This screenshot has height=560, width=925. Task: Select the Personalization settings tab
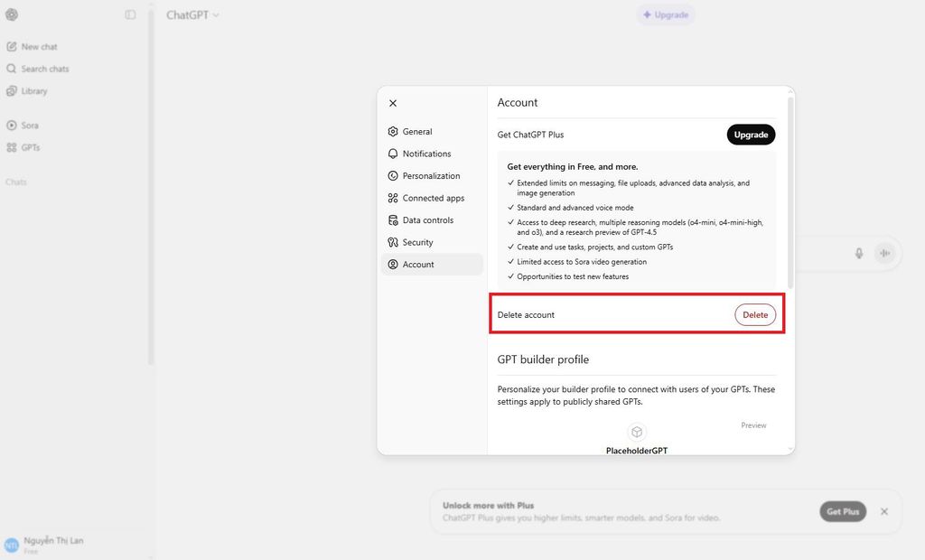pos(431,176)
